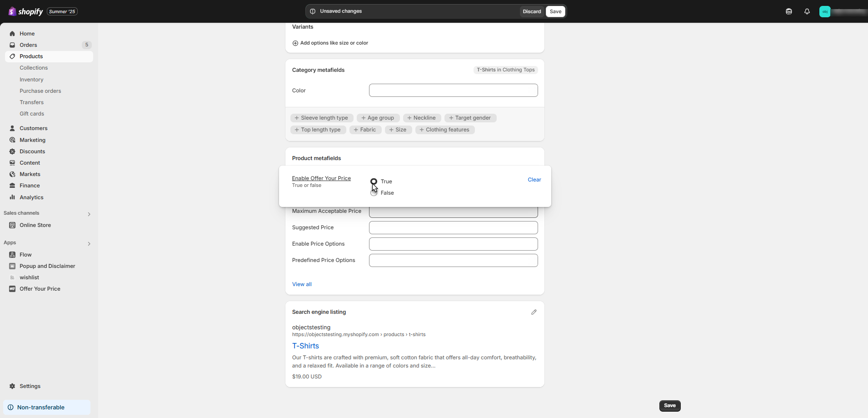Image resolution: width=868 pixels, height=418 pixels.
Task: Click the store account avatar
Action: pyautogui.click(x=825, y=11)
